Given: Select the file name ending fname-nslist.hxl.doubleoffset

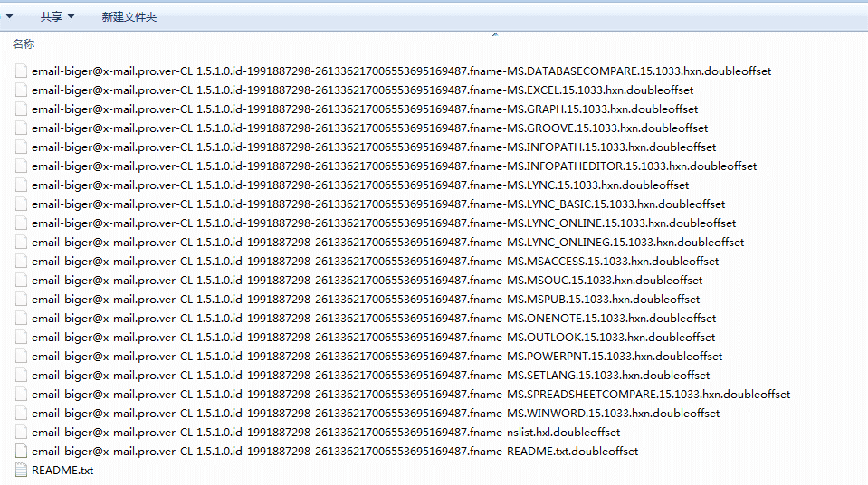Looking at the screenshot, I should [326, 432].
